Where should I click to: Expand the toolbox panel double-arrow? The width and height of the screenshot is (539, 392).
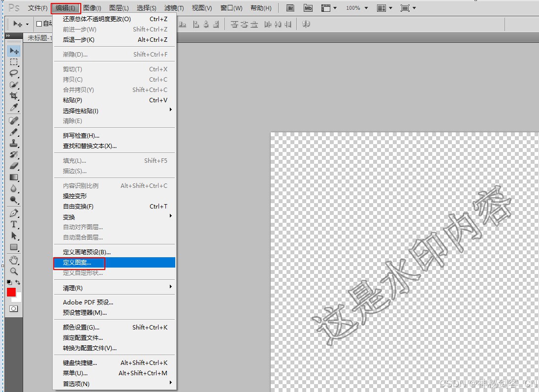click(x=8, y=36)
